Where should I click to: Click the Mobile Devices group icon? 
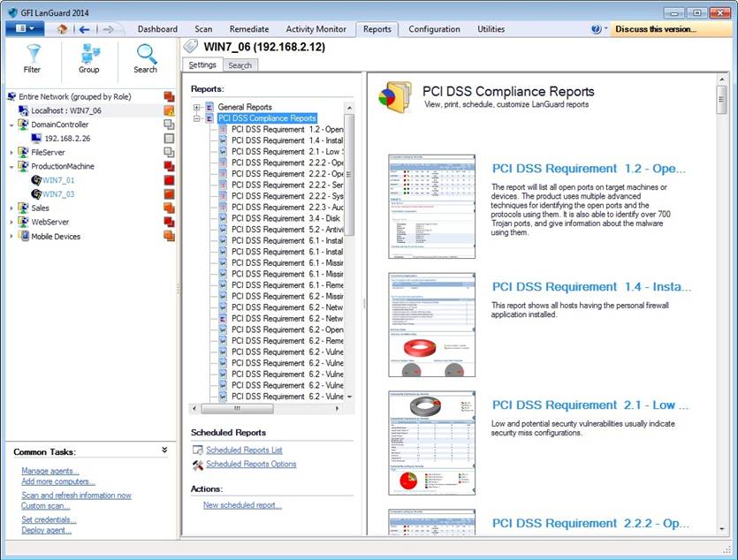tap(23, 236)
